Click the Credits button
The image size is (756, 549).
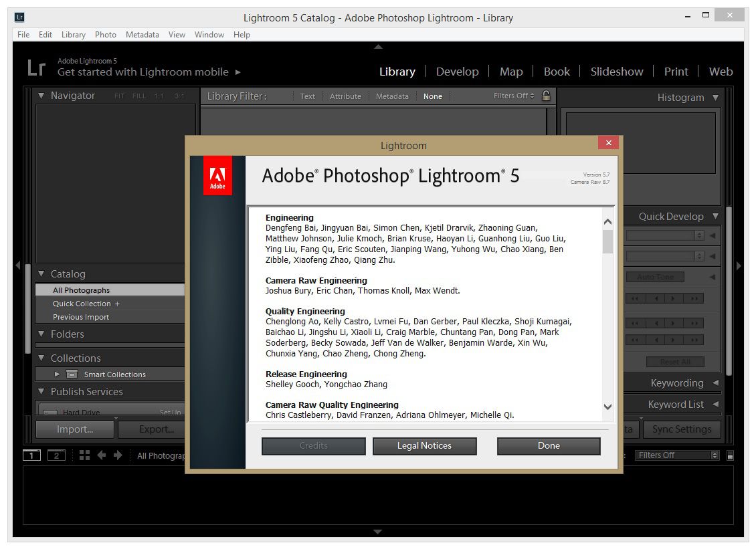click(x=313, y=446)
